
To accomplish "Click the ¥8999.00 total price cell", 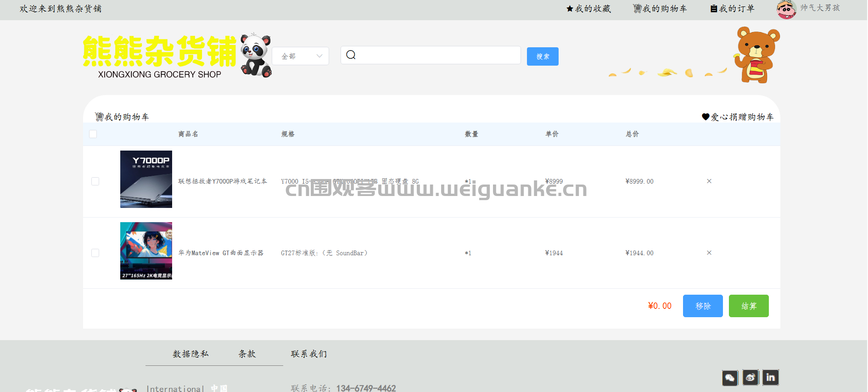I will click(639, 181).
